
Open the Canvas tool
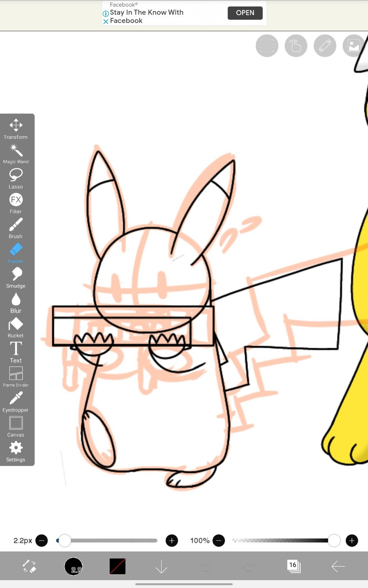[16, 426]
